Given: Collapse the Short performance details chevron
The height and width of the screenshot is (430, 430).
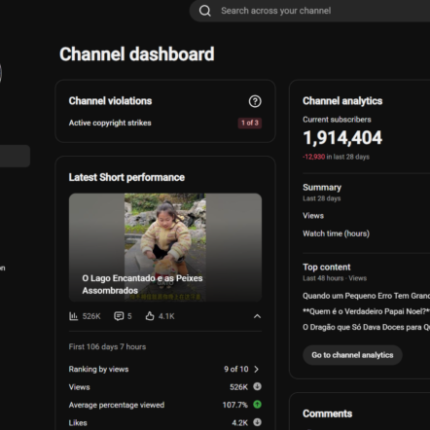Looking at the screenshot, I should click(257, 316).
